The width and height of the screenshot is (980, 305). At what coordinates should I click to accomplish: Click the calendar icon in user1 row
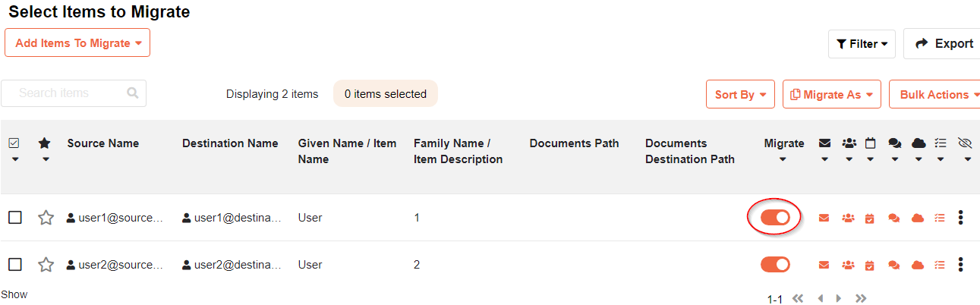coord(870,219)
